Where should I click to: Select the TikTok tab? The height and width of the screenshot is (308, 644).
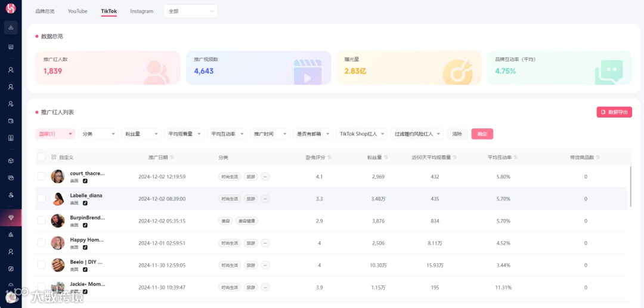109,11
